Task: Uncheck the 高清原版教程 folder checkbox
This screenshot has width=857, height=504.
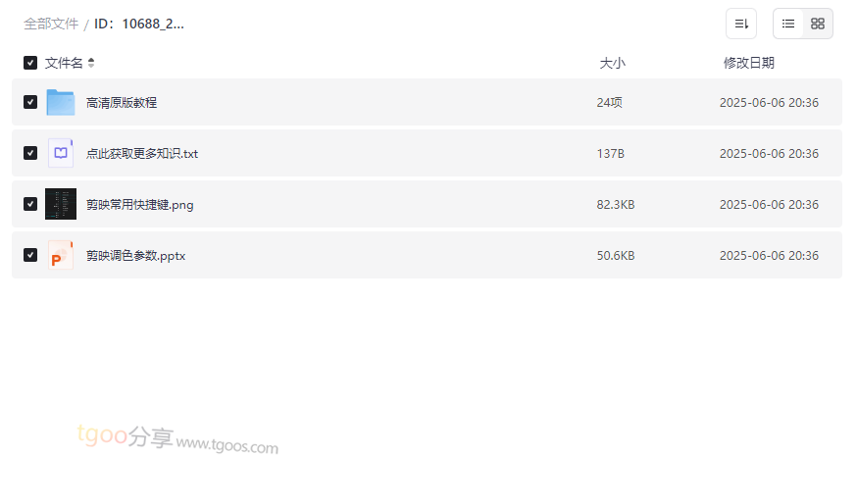Action: tap(30, 102)
